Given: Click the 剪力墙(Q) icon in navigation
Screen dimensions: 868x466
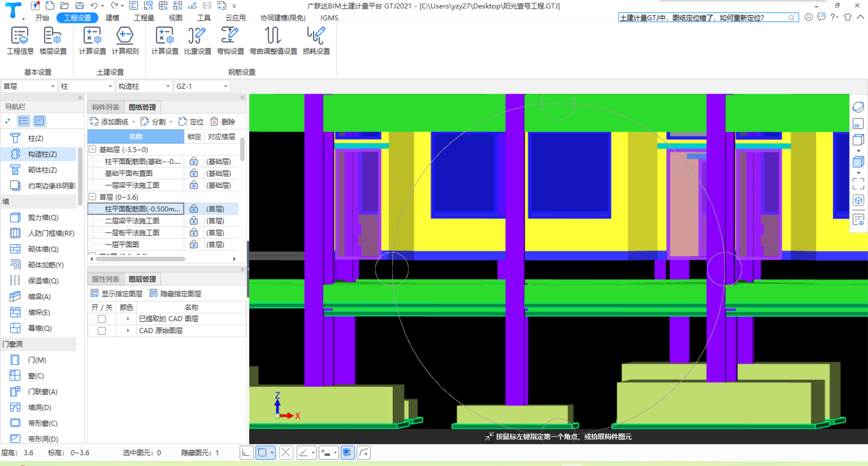Looking at the screenshot, I should (x=15, y=218).
